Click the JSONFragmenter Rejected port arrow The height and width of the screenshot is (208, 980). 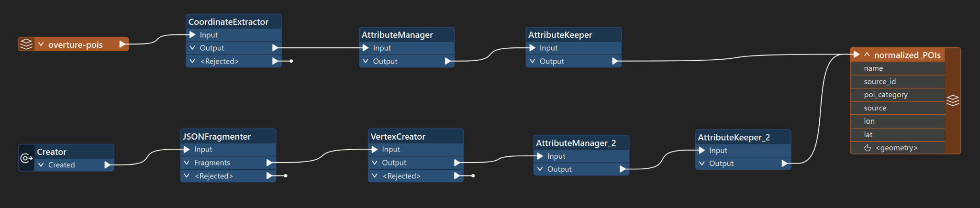click(x=269, y=176)
